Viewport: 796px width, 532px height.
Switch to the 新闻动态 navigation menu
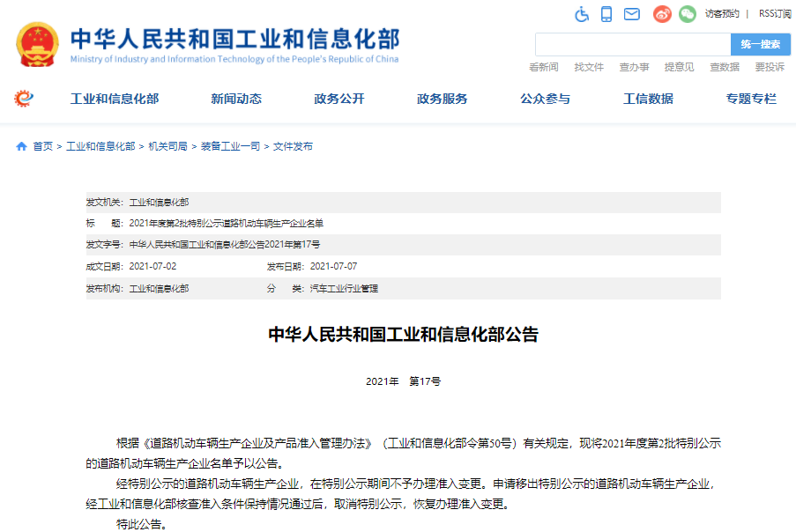pyautogui.click(x=235, y=99)
